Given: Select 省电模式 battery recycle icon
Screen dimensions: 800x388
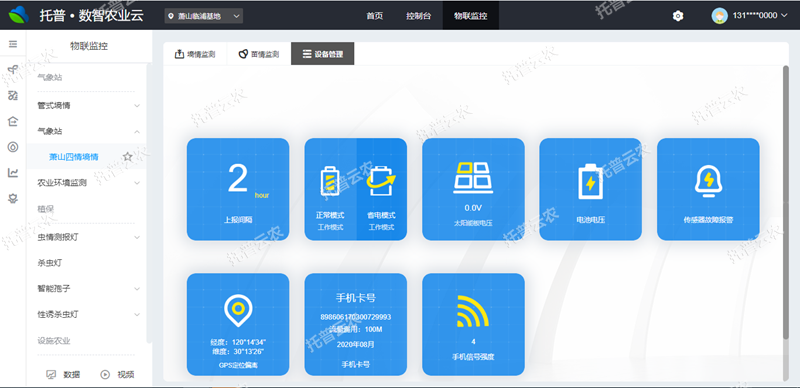Looking at the screenshot, I should point(381,181).
